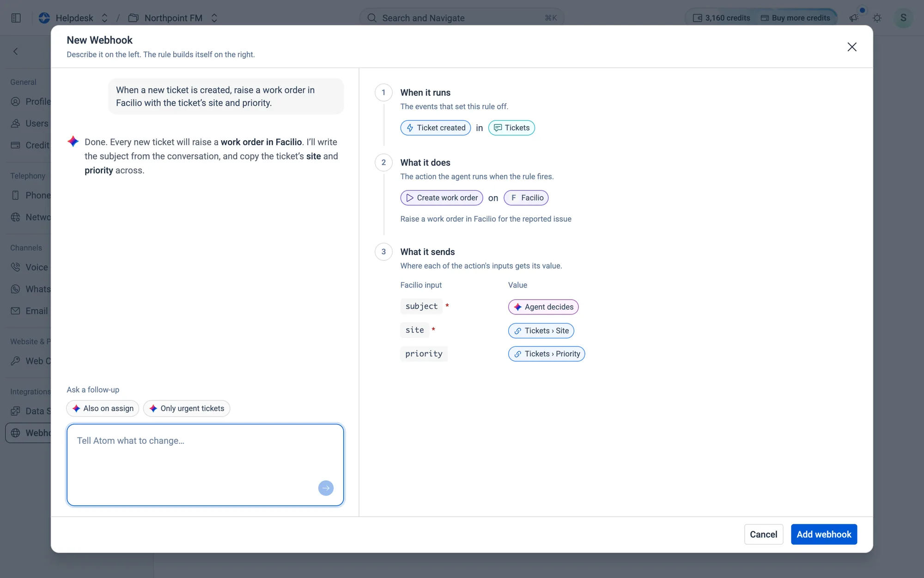Close the New Webhook dialog
The height and width of the screenshot is (578, 924).
click(x=852, y=47)
